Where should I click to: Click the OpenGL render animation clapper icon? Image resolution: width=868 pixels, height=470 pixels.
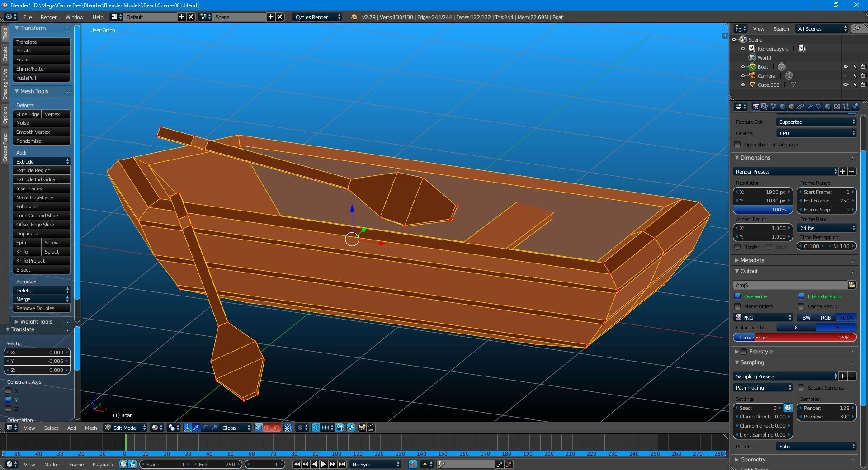(371, 428)
